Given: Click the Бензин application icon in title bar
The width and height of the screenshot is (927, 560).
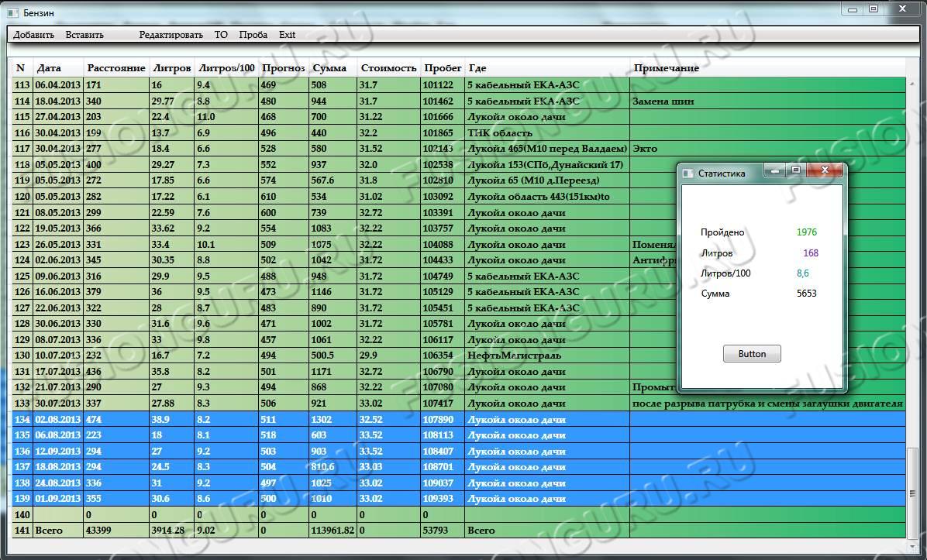Looking at the screenshot, I should [x=12, y=13].
